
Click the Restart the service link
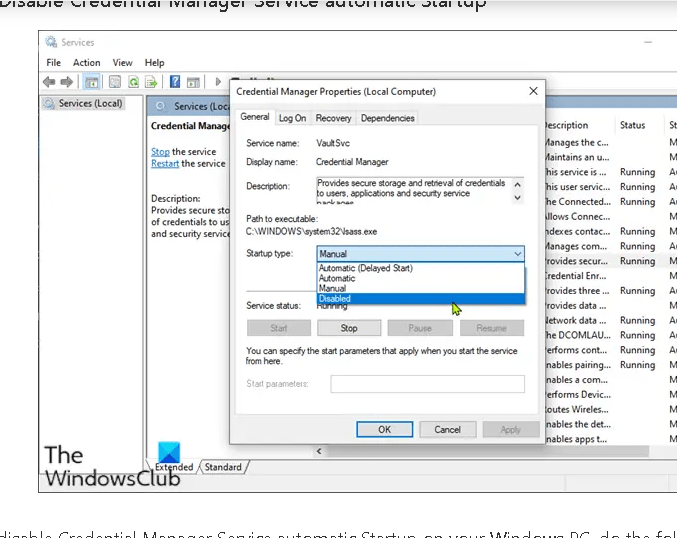[165, 163]
